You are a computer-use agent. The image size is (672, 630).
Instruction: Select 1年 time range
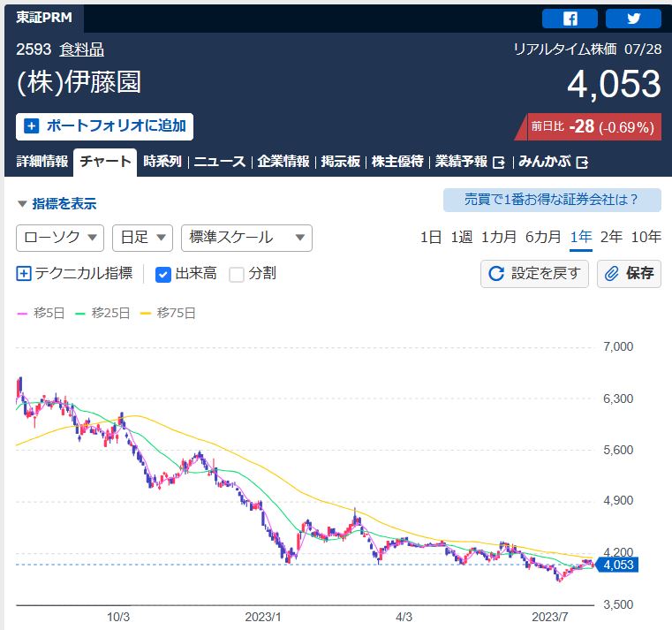(x=581, y=237)
